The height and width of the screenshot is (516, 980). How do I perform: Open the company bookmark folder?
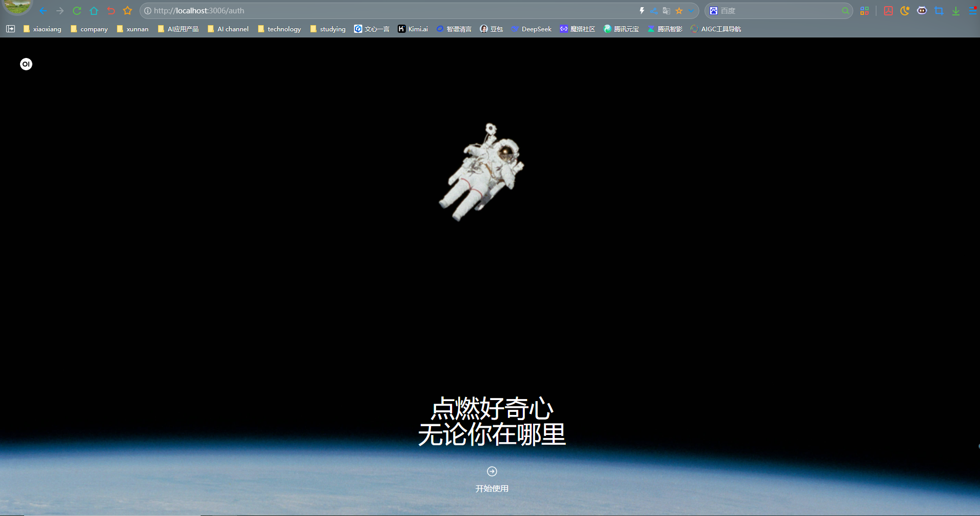tap(89, 29)
